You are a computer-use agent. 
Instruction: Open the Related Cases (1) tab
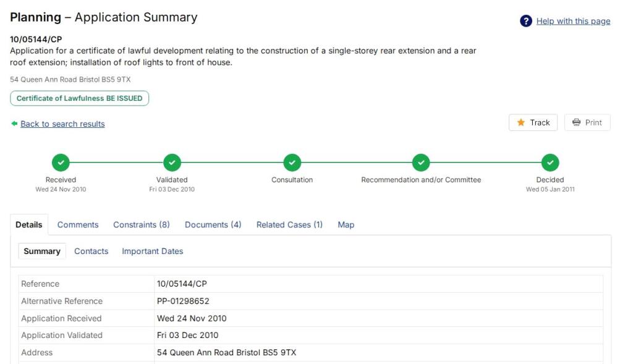pyautogui.click(x=289, y=225)
